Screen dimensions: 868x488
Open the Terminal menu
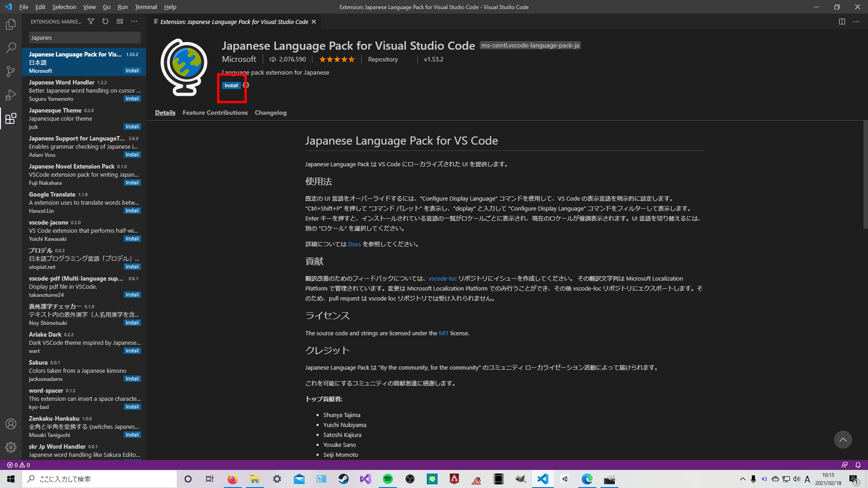(146, 7)
